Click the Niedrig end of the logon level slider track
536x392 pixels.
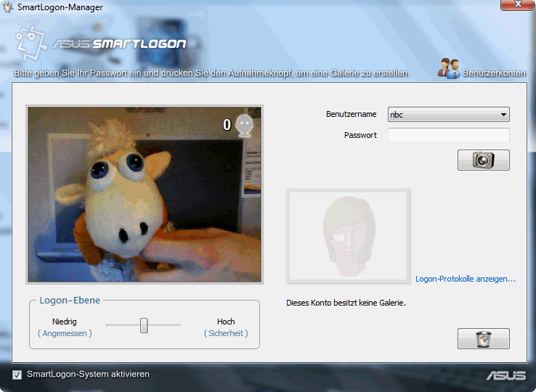[108, 325]
